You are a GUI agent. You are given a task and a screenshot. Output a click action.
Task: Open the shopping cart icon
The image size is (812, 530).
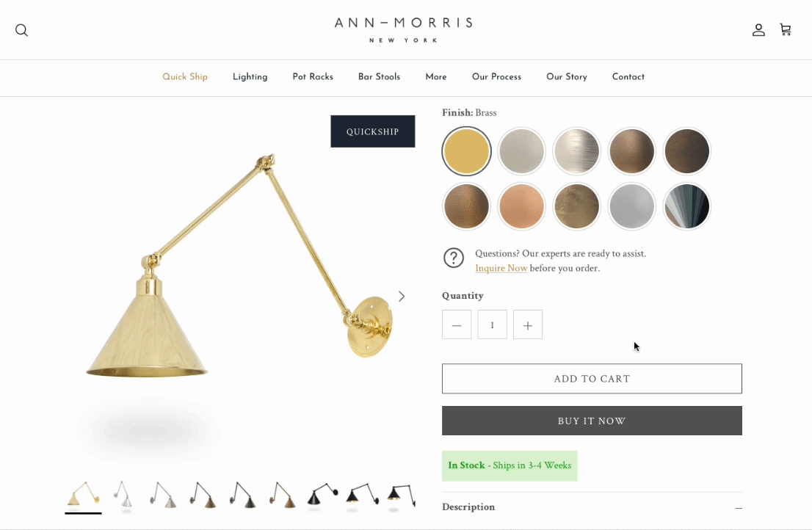(786, 29)
